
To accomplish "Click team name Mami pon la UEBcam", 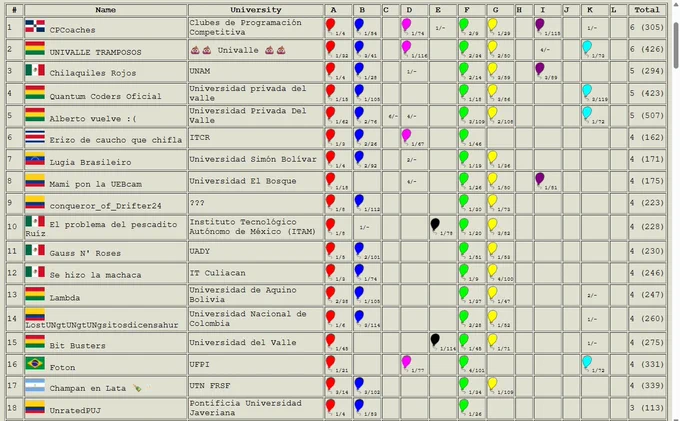I will [x=95, y=184].
